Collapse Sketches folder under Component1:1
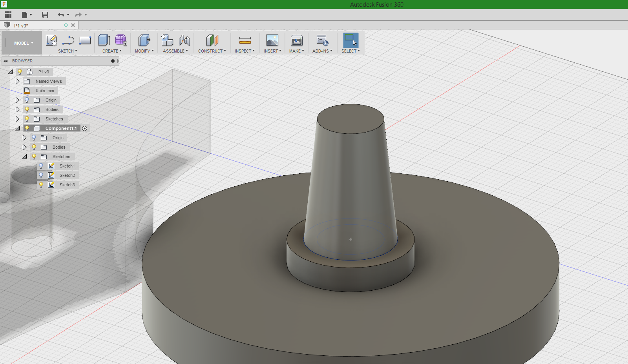This screenshot has width=628, height=364. point(24,157)
